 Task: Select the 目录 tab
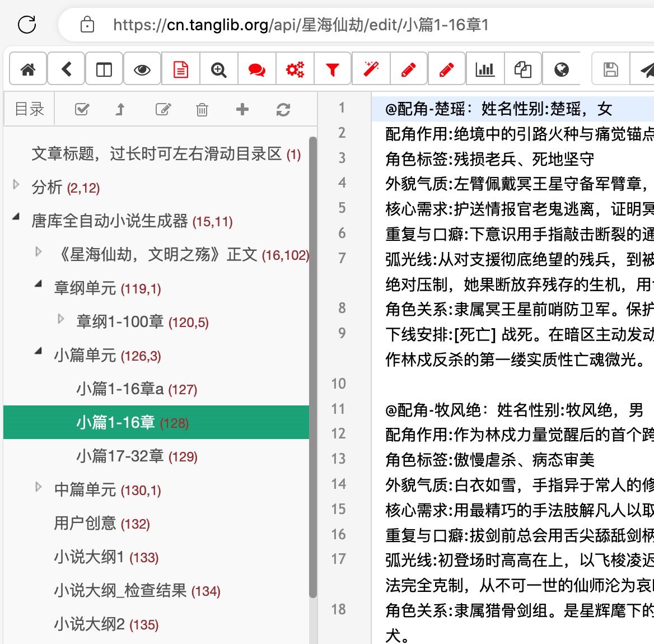pyautogui.click(x=29, y=109)
